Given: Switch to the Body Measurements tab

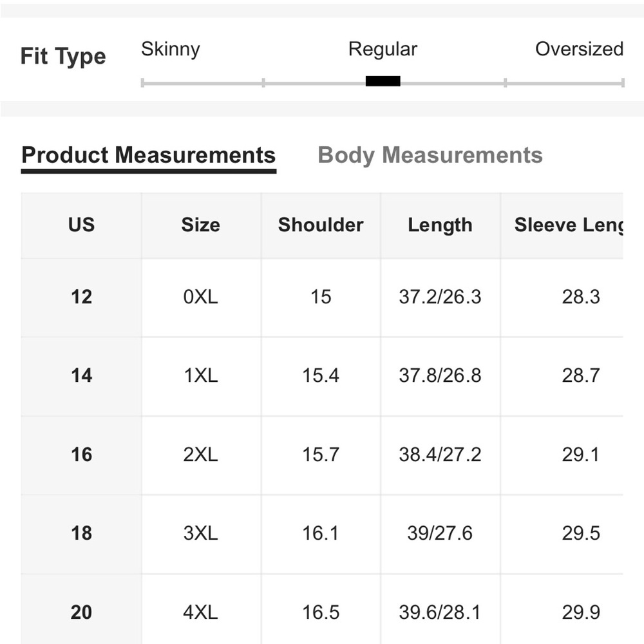Looking at the screenshot, I should (x=430, y=156).
